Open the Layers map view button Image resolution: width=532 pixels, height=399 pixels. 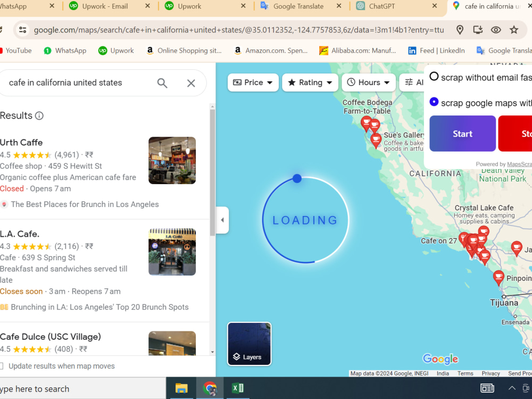point(250,344)
